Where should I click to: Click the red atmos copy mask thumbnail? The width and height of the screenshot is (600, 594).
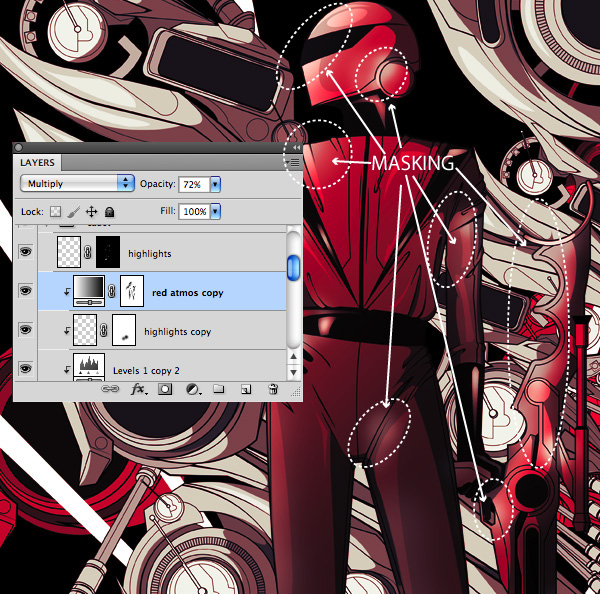[131, 291]
